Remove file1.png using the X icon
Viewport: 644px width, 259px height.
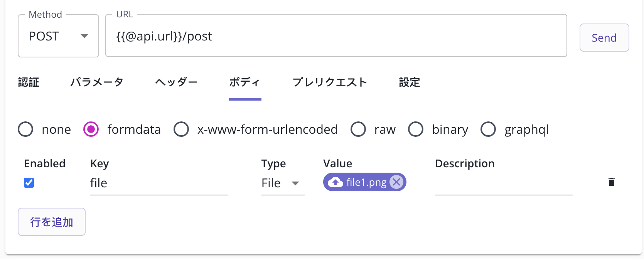point(396,182)
